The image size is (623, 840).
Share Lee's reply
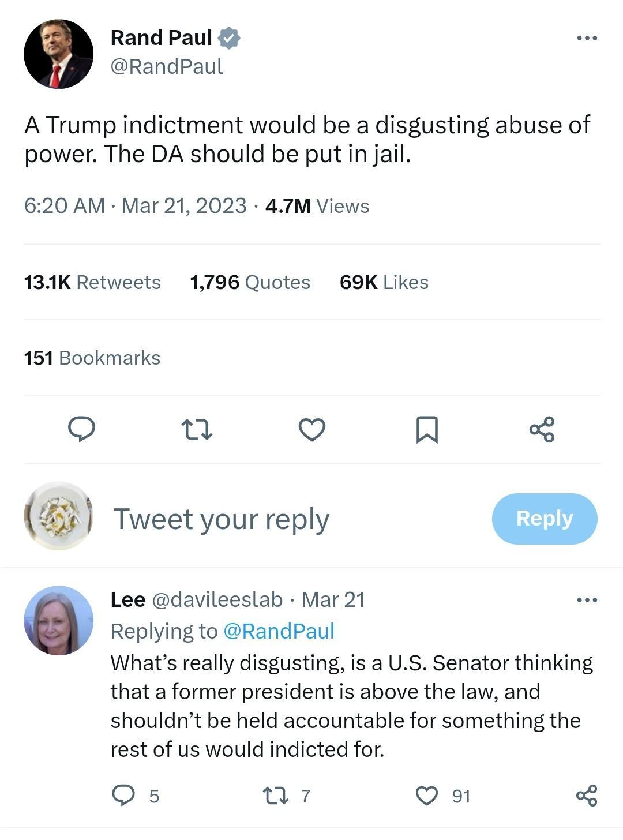point(587,796)
